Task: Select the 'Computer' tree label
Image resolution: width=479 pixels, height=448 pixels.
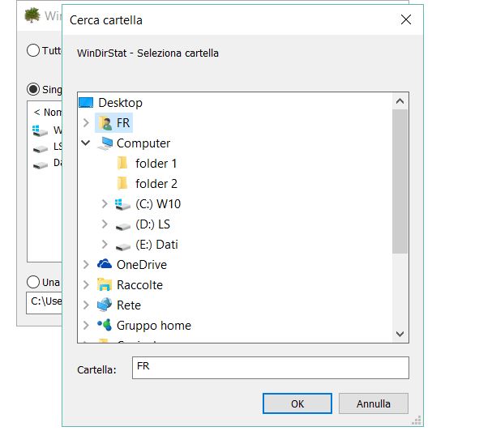Action: coord(143,143)
